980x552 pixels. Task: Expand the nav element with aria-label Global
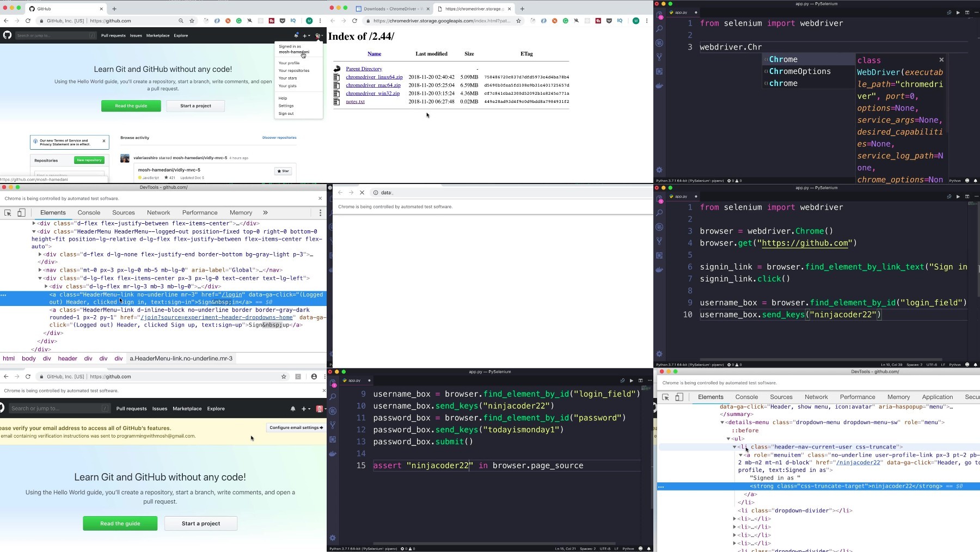pyautogui.click(x=40, y=270)
